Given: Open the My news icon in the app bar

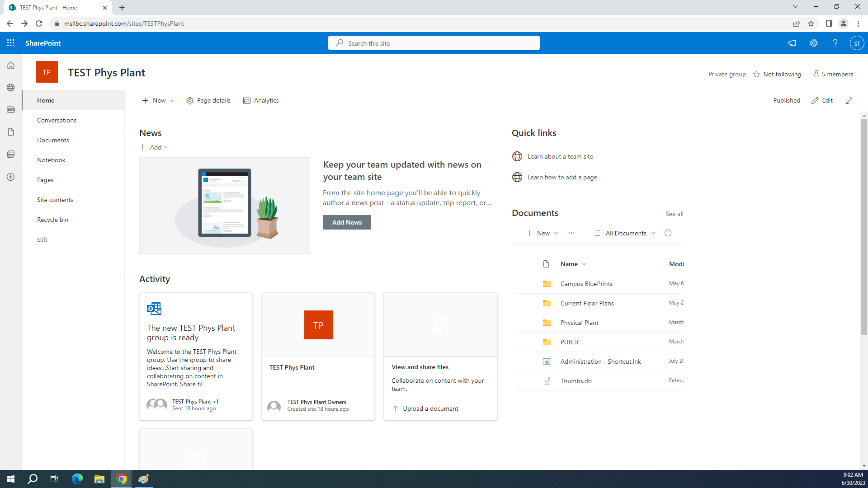Looking at the screenshot, I should (x=11, y=110).
